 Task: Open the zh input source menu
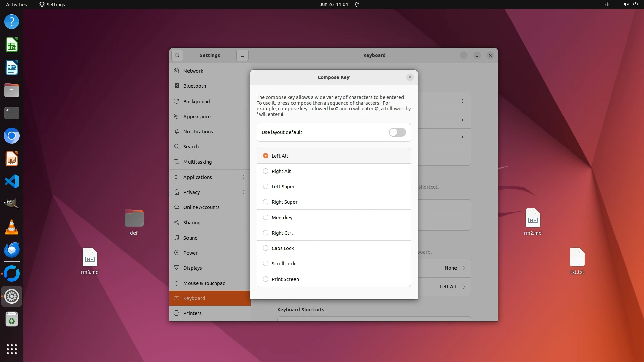[607, 4]
